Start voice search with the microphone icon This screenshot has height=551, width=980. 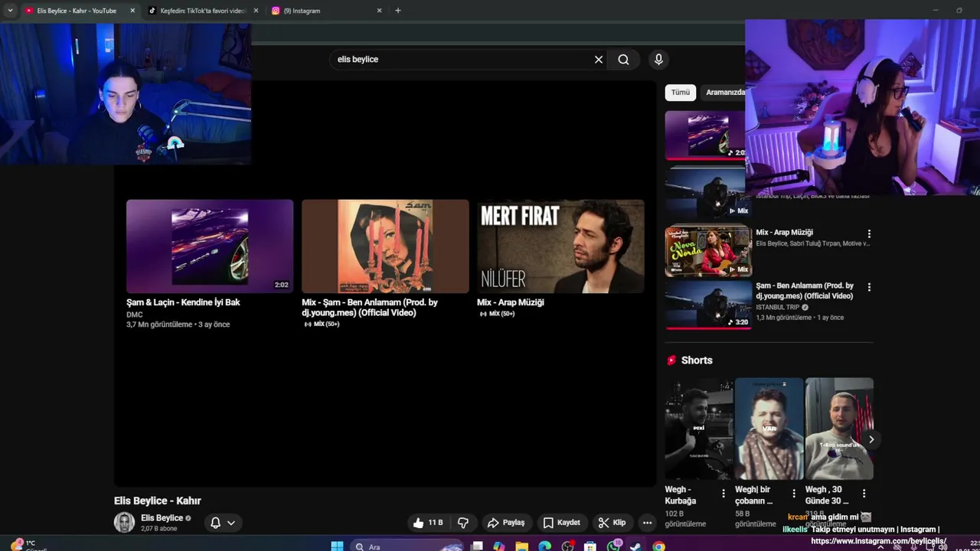658,60
